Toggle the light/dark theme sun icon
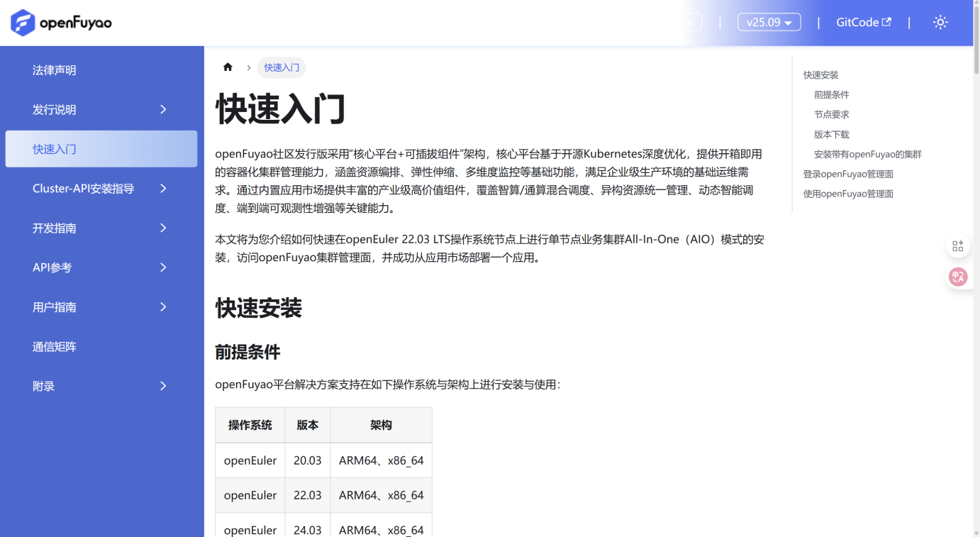Viewport: 980px width, 537px height. point(940,22)
